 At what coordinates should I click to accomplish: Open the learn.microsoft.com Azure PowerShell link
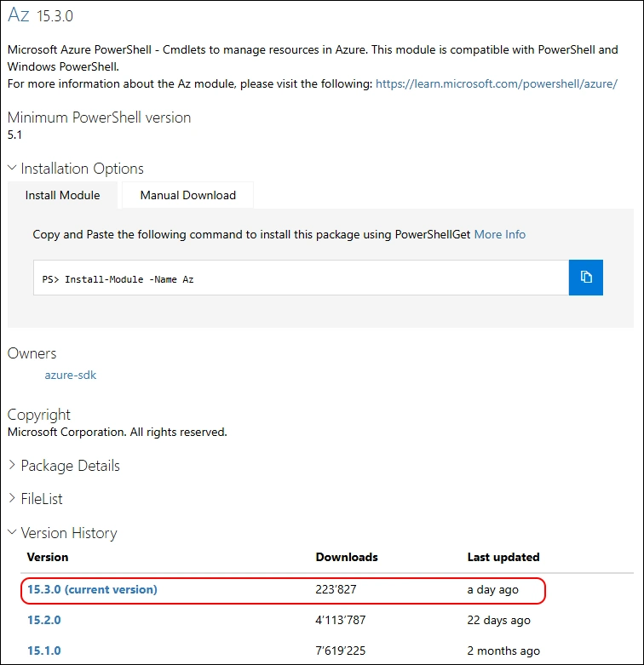[x=496, y=83]
